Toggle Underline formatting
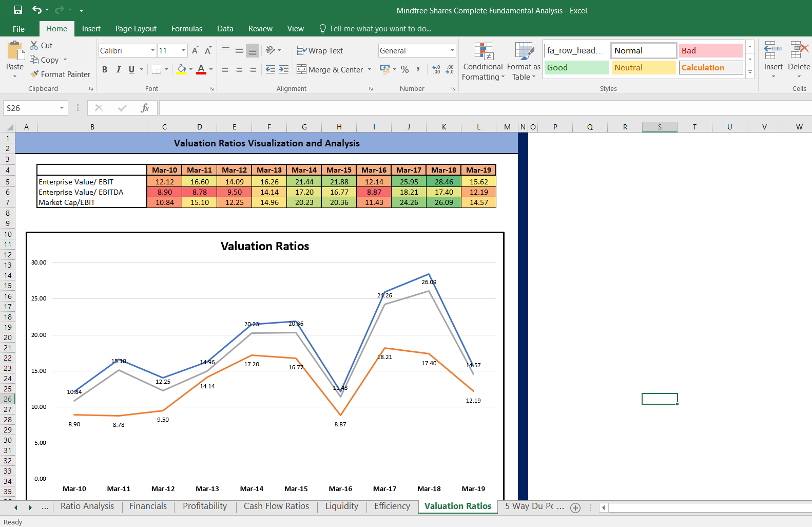Image resolution: width=812 pixels, height=527 pixels. coord(132,69)
